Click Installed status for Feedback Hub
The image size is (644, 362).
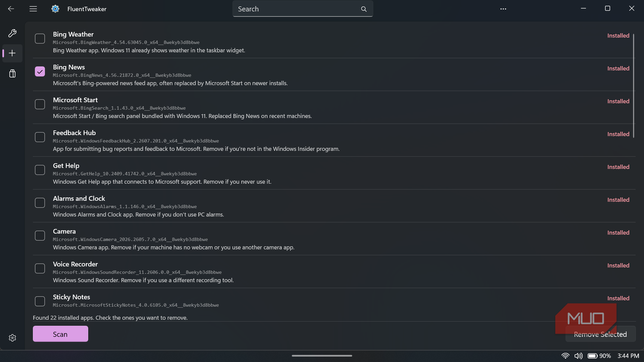tap(618, 134)
